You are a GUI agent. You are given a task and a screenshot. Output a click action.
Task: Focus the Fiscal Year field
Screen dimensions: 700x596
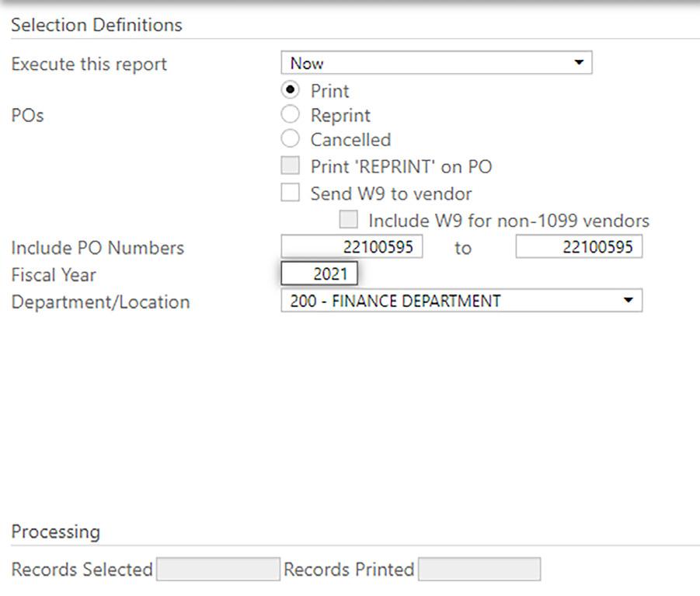coord(319,274)
